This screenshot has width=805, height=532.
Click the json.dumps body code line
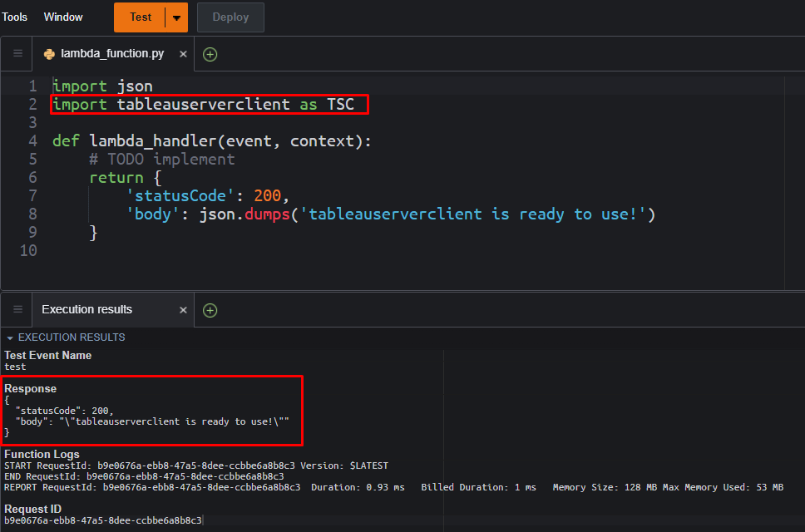[391, 214]
